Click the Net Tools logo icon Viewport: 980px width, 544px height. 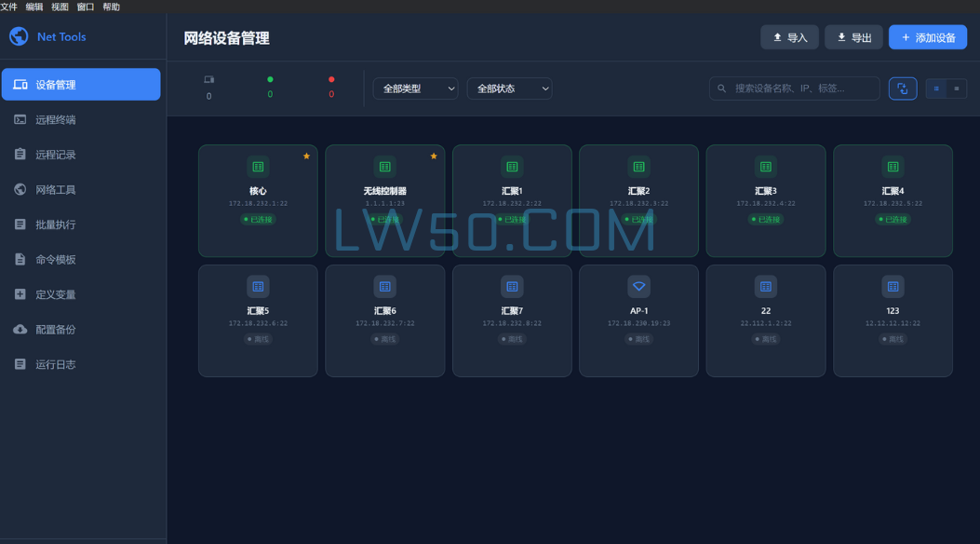[x=18, y=36]
